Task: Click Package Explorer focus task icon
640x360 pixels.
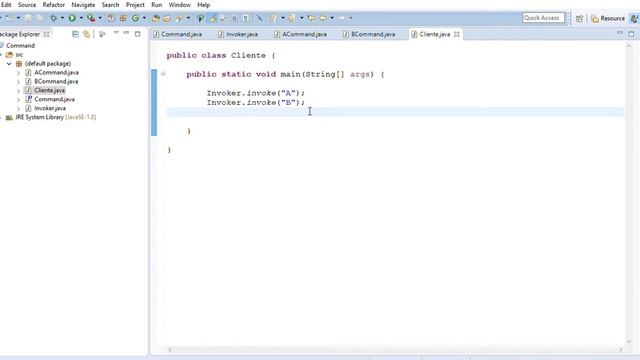Action: tap(102, 34)
